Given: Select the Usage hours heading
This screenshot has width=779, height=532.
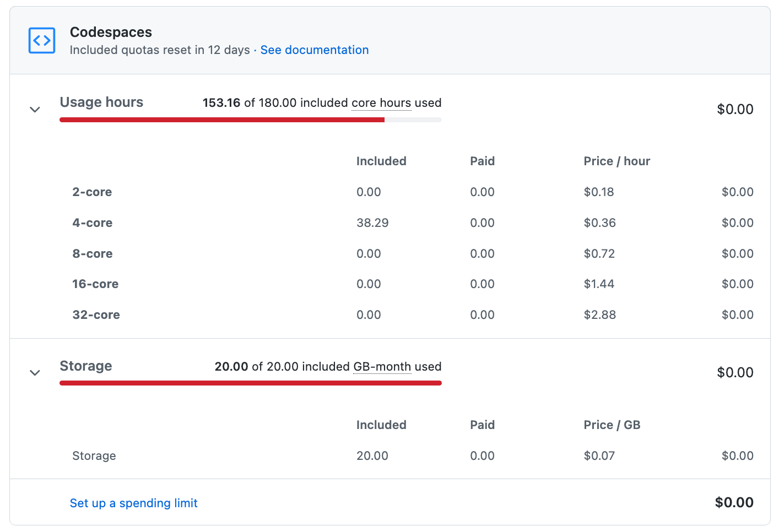Looking at the screenshot, I should 101,102.
